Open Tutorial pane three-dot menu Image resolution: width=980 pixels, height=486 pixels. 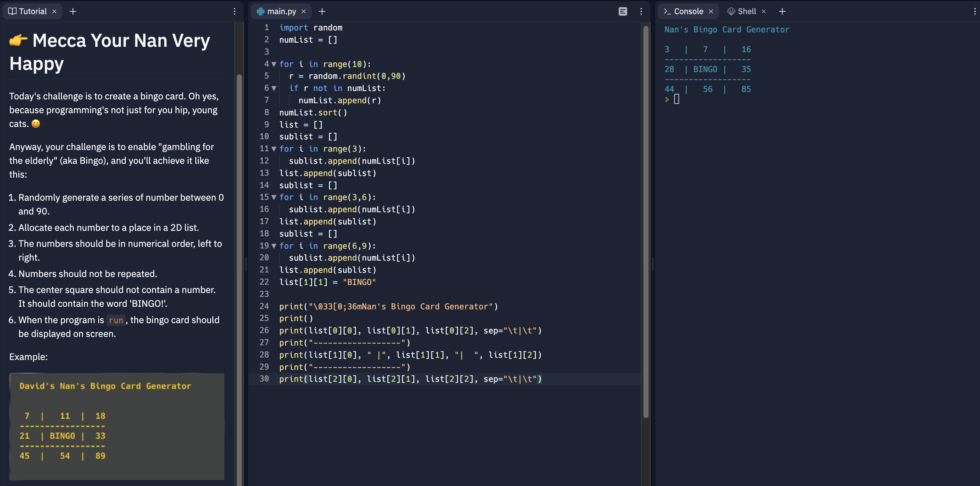(234, 12)
